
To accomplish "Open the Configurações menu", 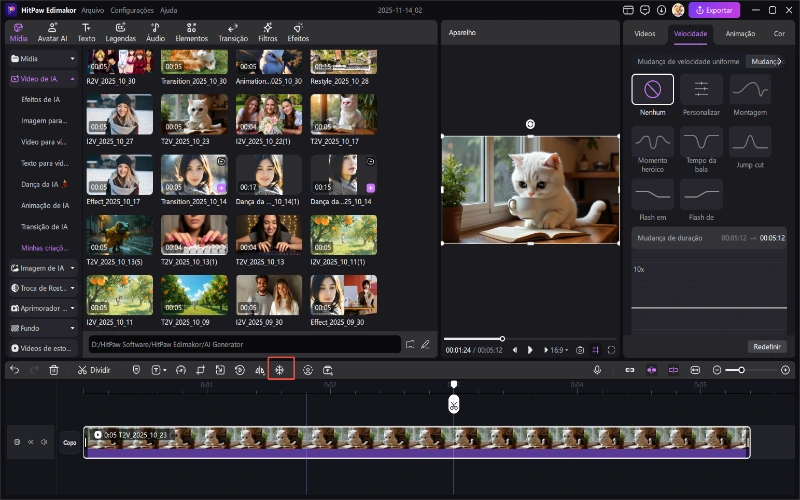I will (132, 9).
